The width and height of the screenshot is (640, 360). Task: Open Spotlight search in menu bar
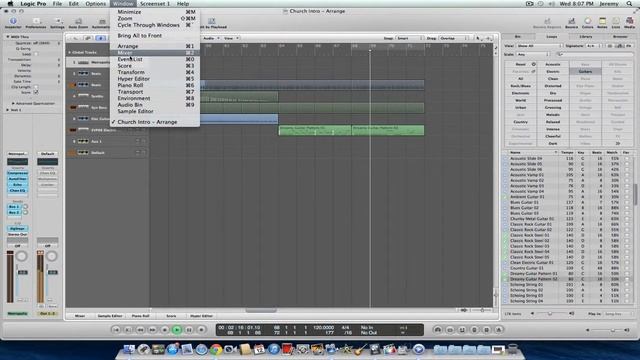pyautogui.click(x=630, y=4)
